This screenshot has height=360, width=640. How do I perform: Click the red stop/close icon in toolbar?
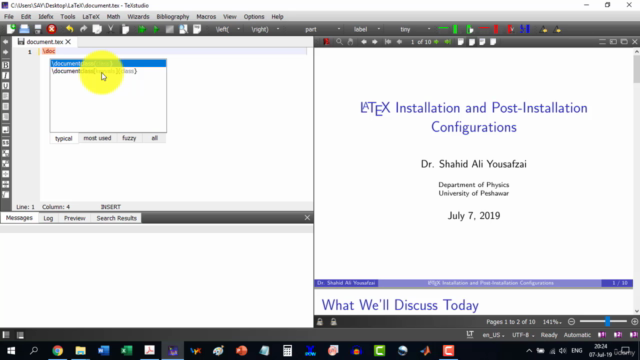[51, 29]
